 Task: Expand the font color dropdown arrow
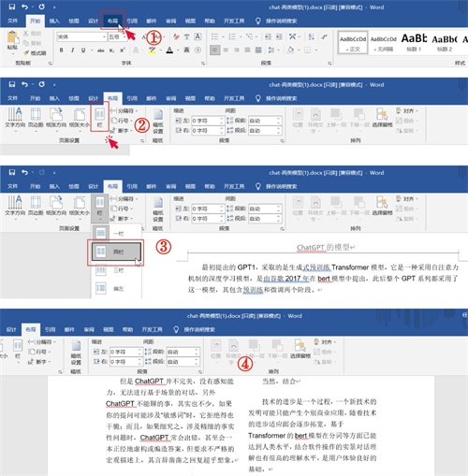click(178, 50)
